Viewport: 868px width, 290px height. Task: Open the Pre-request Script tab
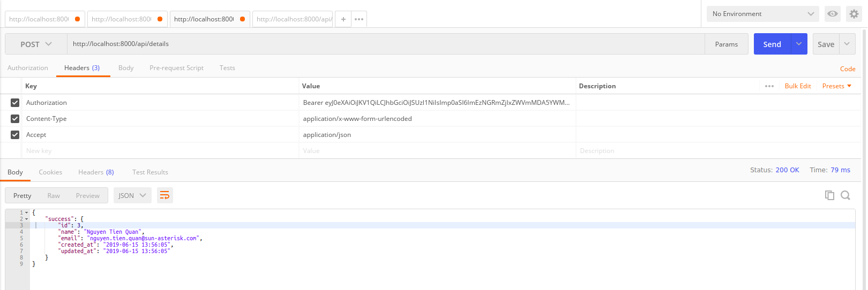(x=176, y=68)
